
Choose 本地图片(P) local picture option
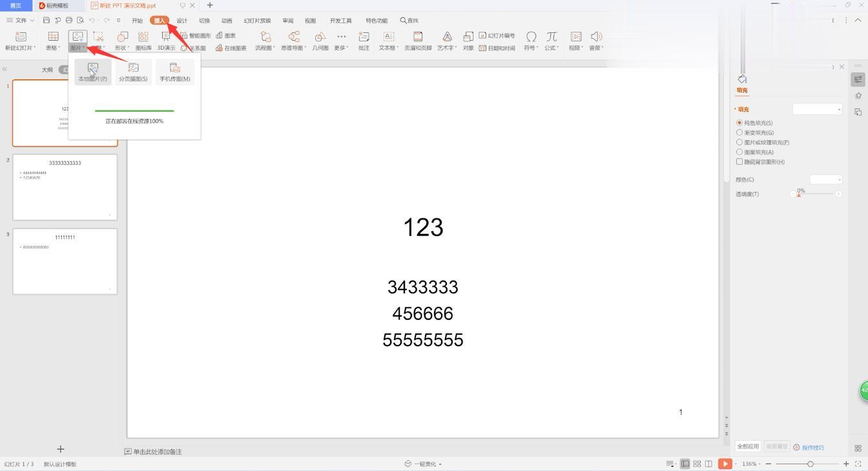(x=93, y=72)
